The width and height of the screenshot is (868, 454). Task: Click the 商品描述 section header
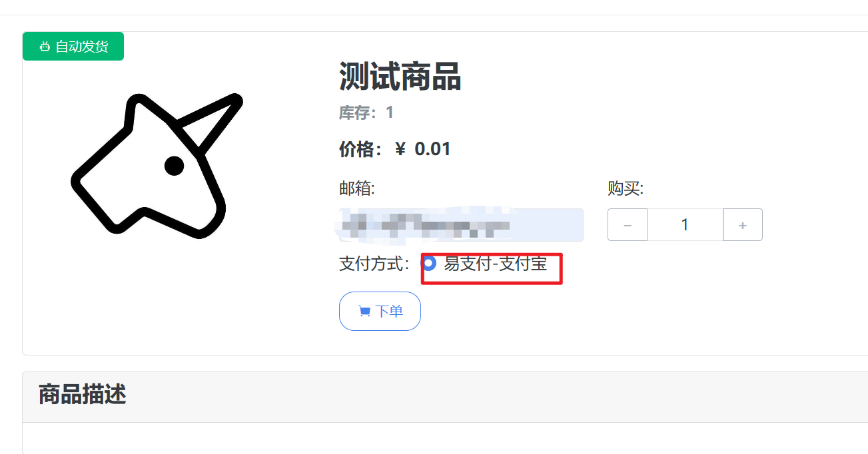click(x=82, y=395)
